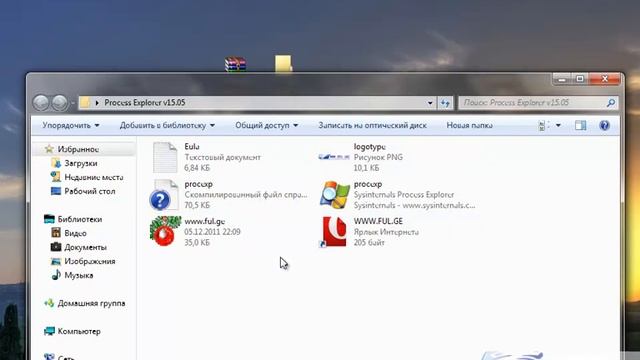Viewport: 640px width, 360px height.
Task: Click the Изображения library icon
Action: (x=56, y=261)
